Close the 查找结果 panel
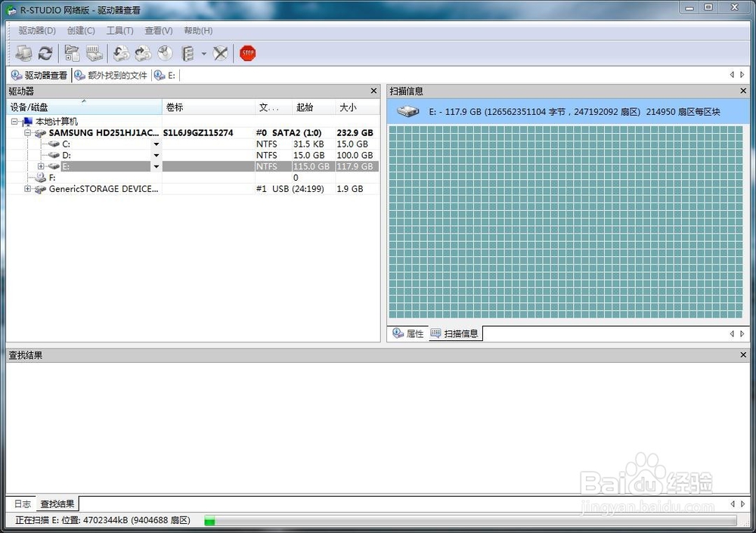This screenshot has width=756, height=533. [x=743, y=355]
